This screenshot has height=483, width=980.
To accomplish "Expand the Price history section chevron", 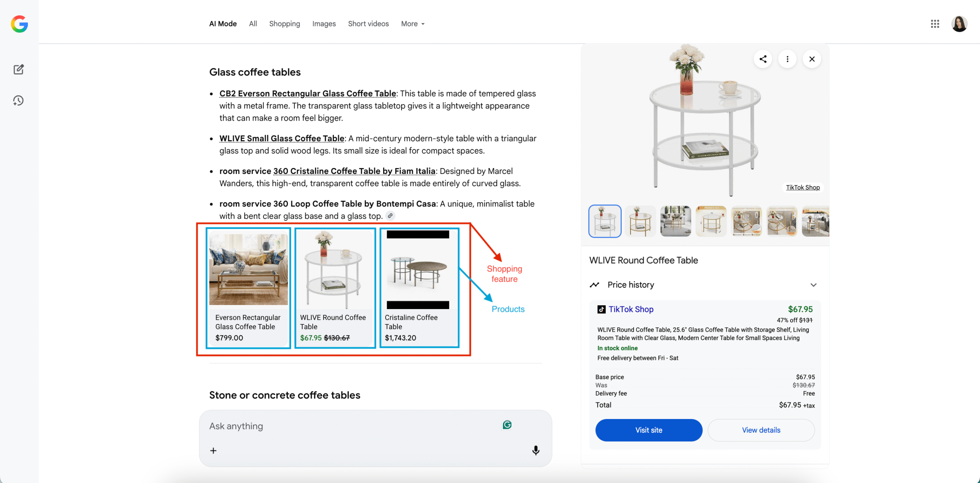I will pyautogui.click(x=813, y=285).
